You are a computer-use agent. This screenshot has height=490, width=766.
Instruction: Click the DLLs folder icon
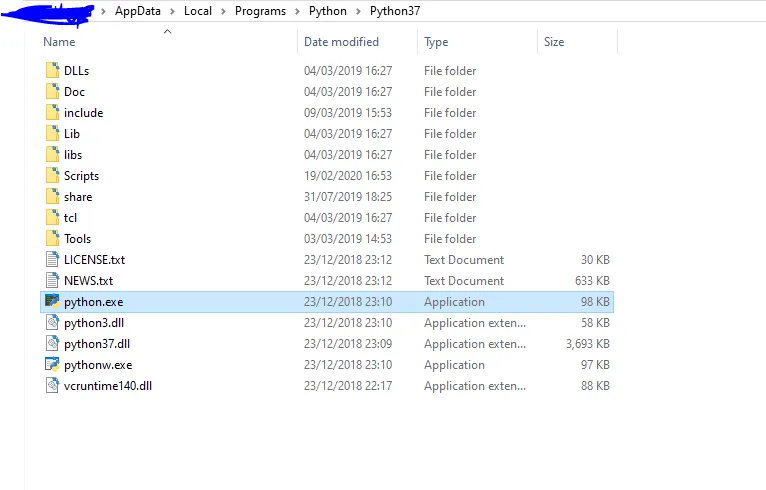pos(52,70)
